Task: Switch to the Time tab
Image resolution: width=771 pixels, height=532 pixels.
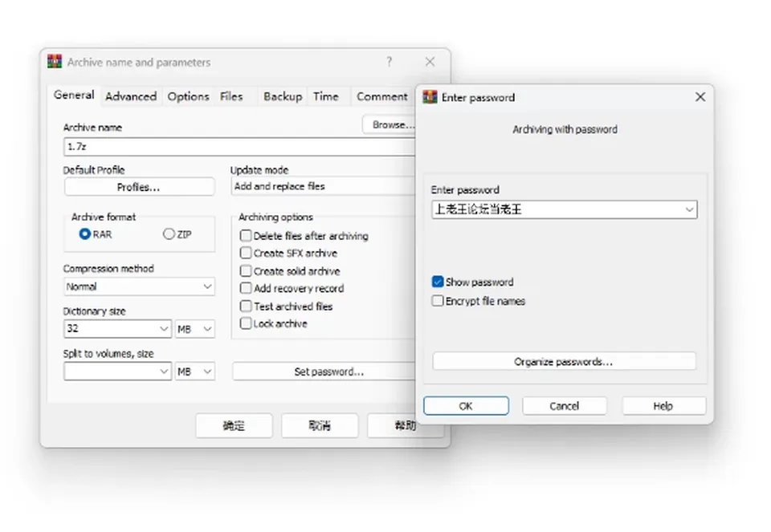Action: click(325, 96)
